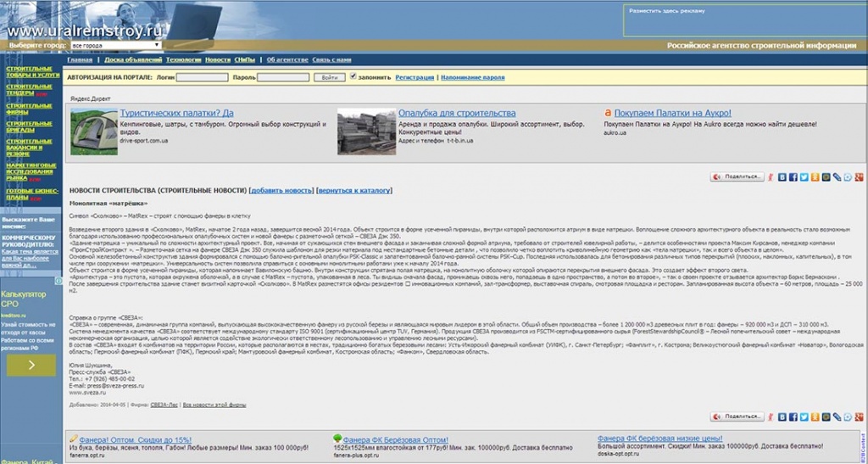The width and height of the screenshot is (868, 464).
Task: Open sidebar 'Строительные товары и услуги'
Action: pos(33,71)
